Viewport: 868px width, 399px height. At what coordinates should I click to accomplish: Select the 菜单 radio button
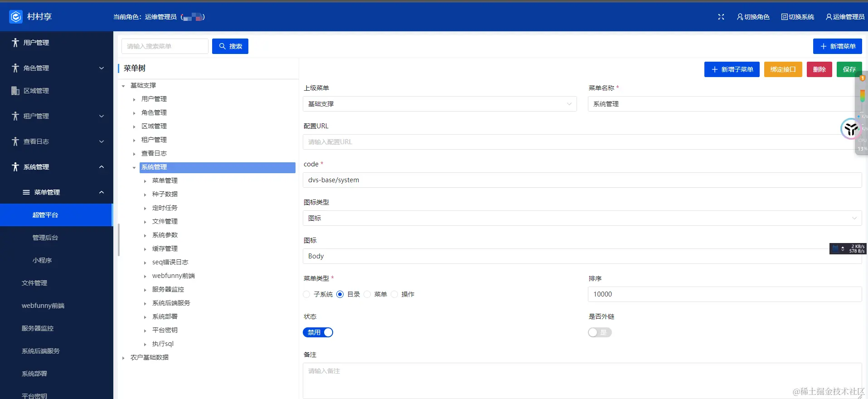(367, 294)
